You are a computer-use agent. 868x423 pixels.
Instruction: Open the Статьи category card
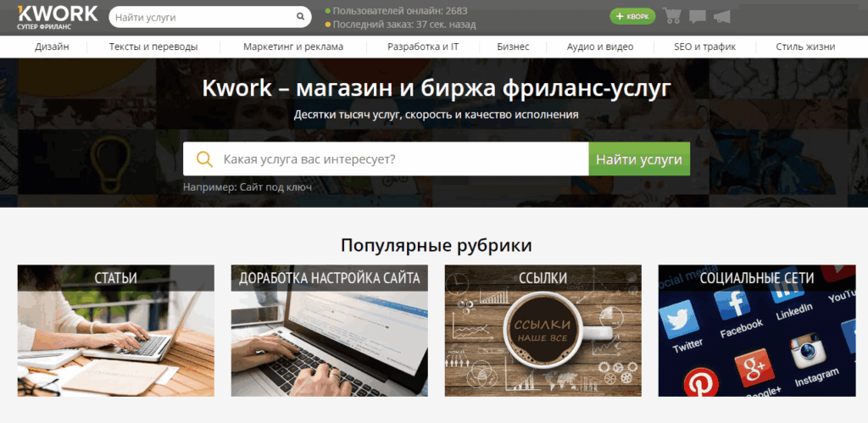(115, 331)
